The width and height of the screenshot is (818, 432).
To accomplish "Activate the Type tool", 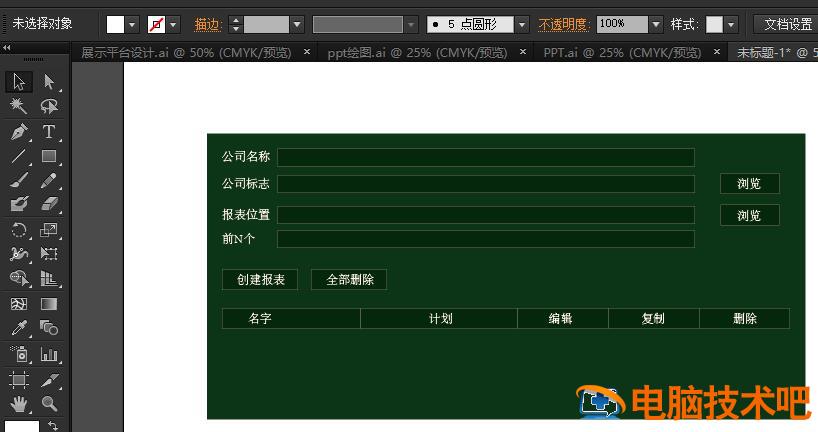I will point(49,132).
